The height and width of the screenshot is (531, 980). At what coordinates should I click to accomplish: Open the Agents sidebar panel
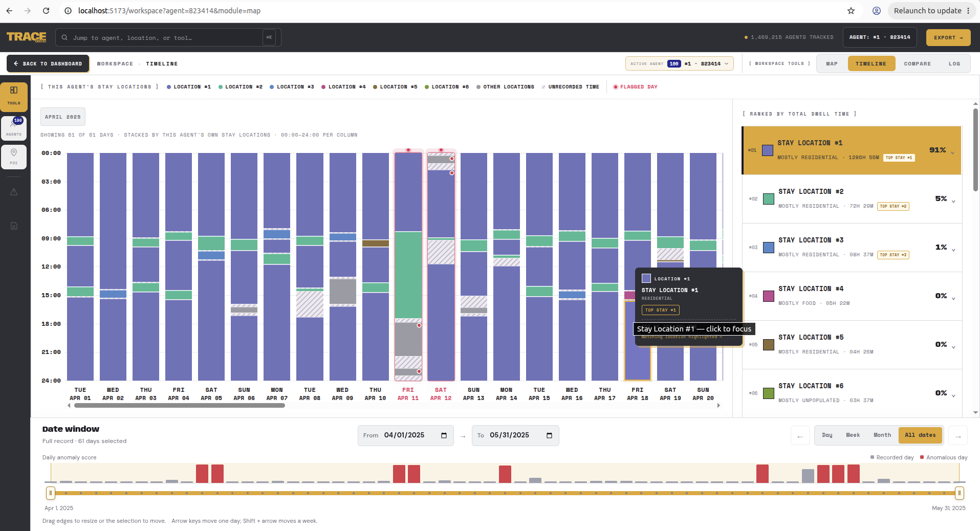point(14,128)
